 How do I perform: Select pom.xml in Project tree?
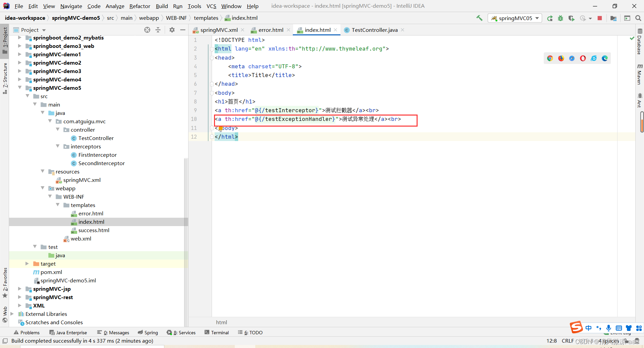click(51, 272)
